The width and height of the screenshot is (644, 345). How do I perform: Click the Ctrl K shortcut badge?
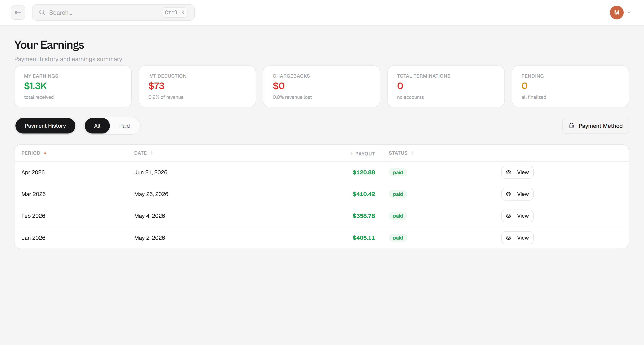[x=174, y=13]
